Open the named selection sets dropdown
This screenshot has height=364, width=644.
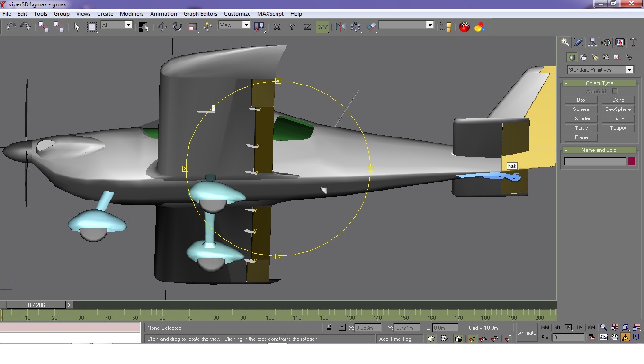406,25
